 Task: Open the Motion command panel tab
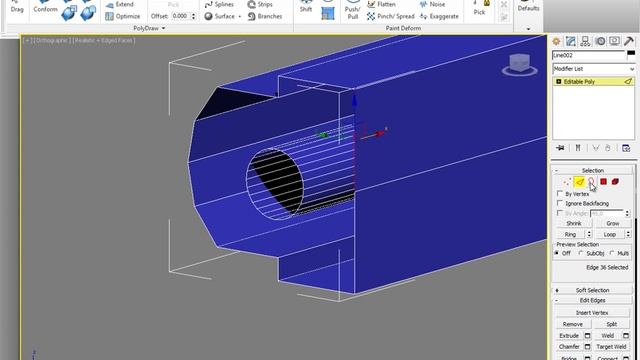[x=600, y=41]
